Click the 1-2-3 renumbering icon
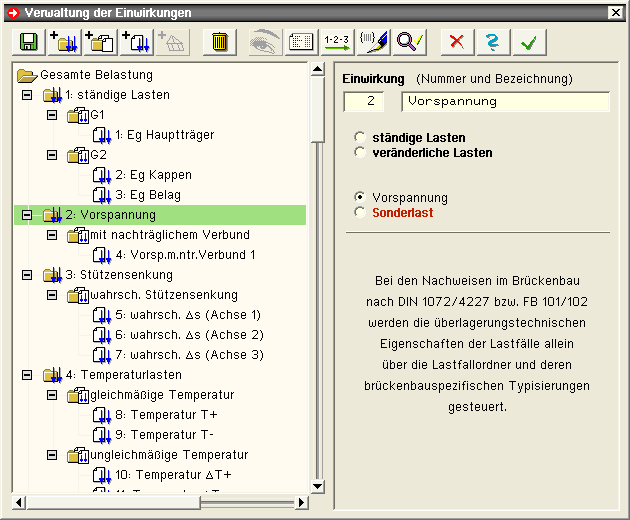This screenshot has width=630, height=520. [337, 42]
